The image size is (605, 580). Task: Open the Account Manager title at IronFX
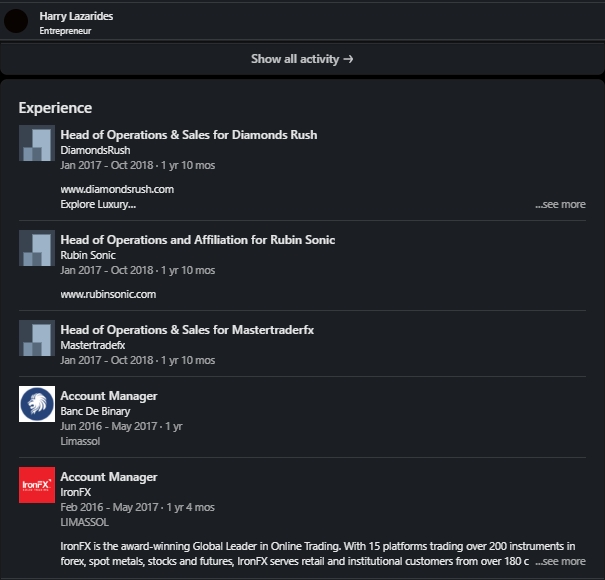pyautogui.click(x=109, y=477)
